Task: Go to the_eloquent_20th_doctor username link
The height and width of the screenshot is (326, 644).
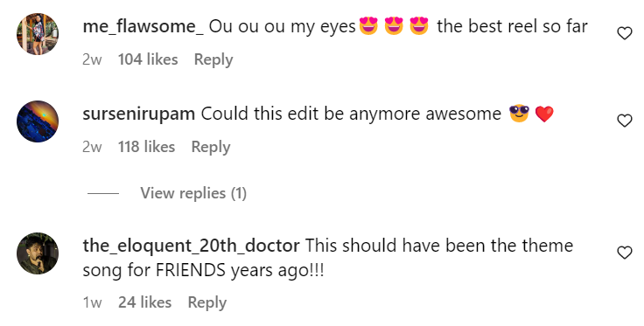Action: [x=191, y=246]
